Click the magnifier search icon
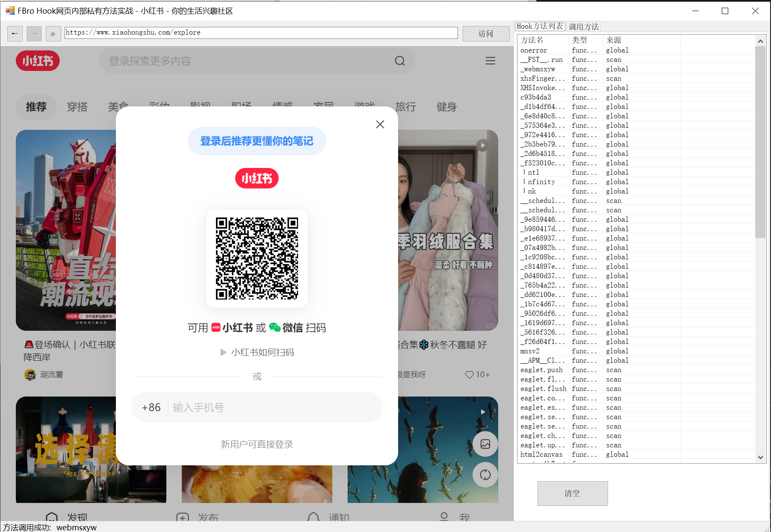Screen dimensions: 771x532 400,61
